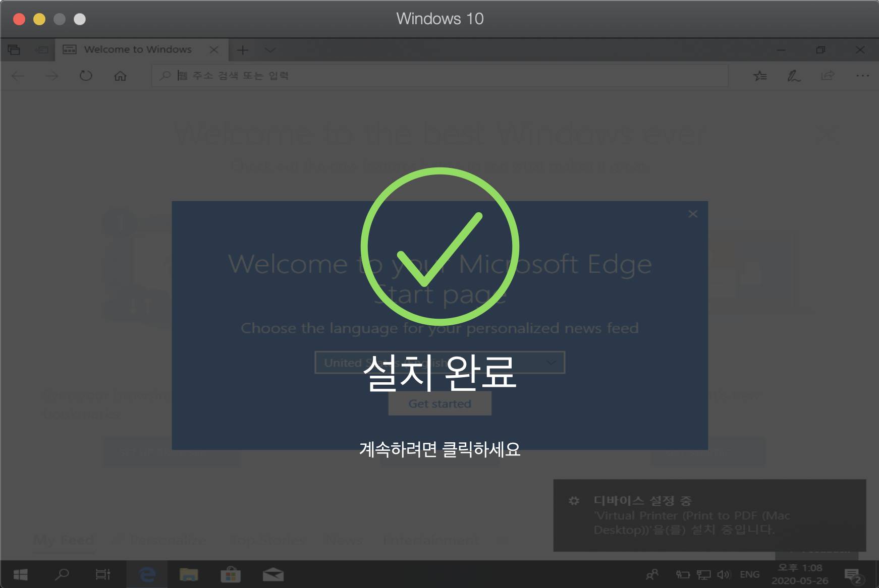
Task: Click the set-aside tabs icon
Action: tap(14, 49)
